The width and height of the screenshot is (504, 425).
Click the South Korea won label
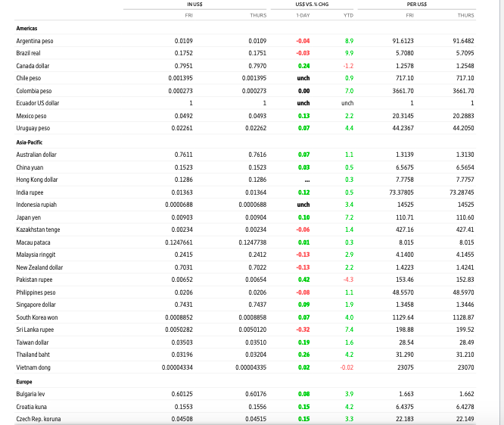(37, 317)
